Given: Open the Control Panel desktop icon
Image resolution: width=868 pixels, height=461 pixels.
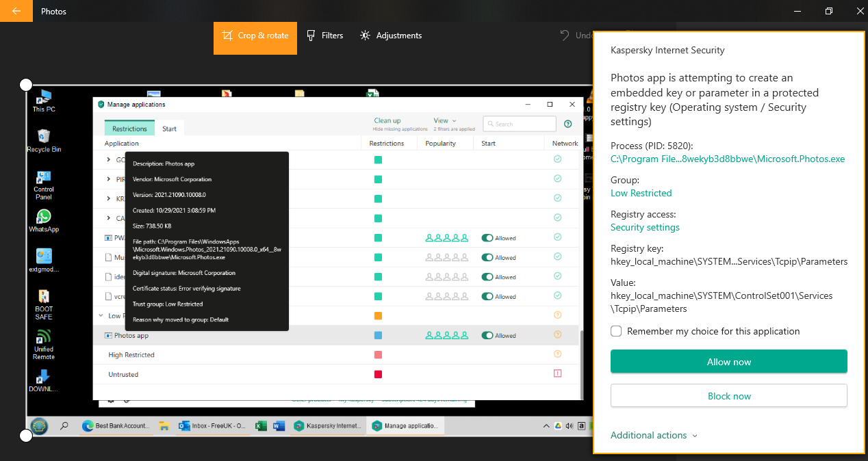Looking at the screenshot, I should (x=44, y=185).
